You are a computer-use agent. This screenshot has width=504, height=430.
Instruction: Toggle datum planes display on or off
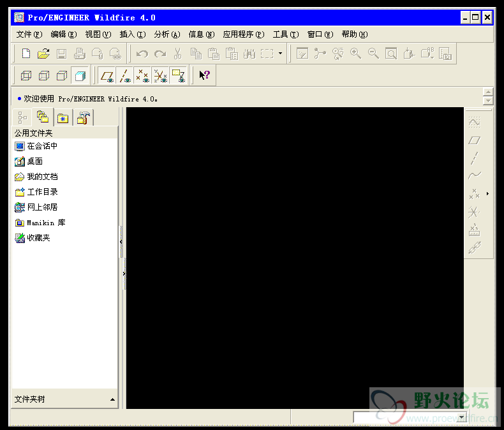(107, 75)
